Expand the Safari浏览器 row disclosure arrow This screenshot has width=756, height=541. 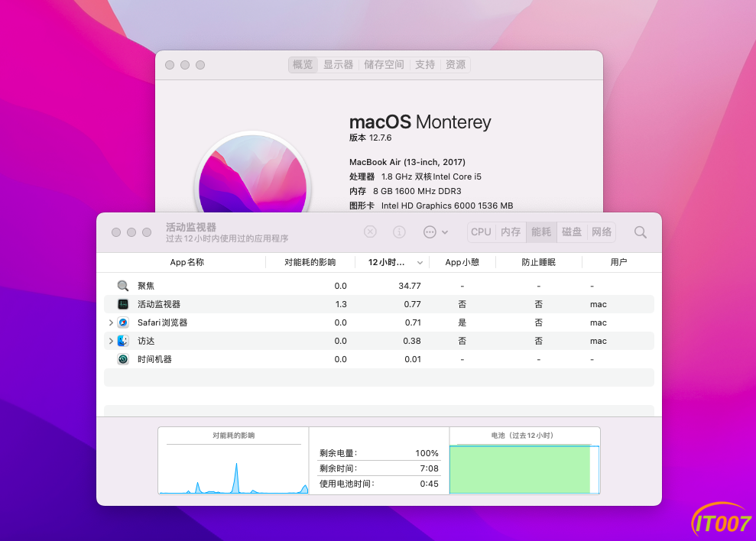point(111,322)
